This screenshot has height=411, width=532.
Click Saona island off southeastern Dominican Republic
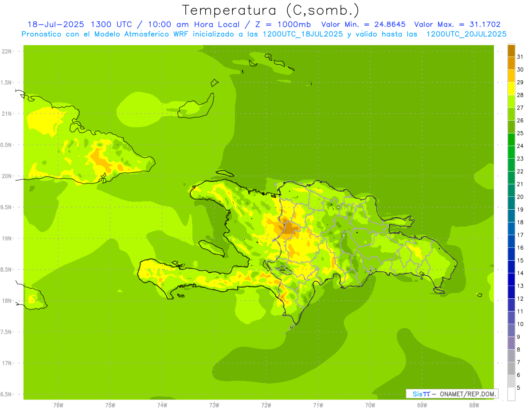(x=439, y=290)
